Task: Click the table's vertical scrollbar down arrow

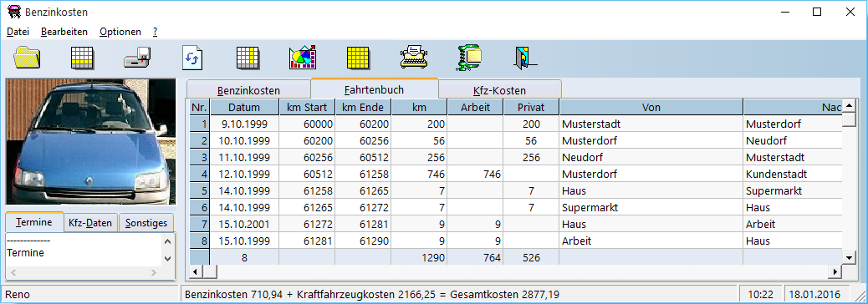Action: (849, 257)
